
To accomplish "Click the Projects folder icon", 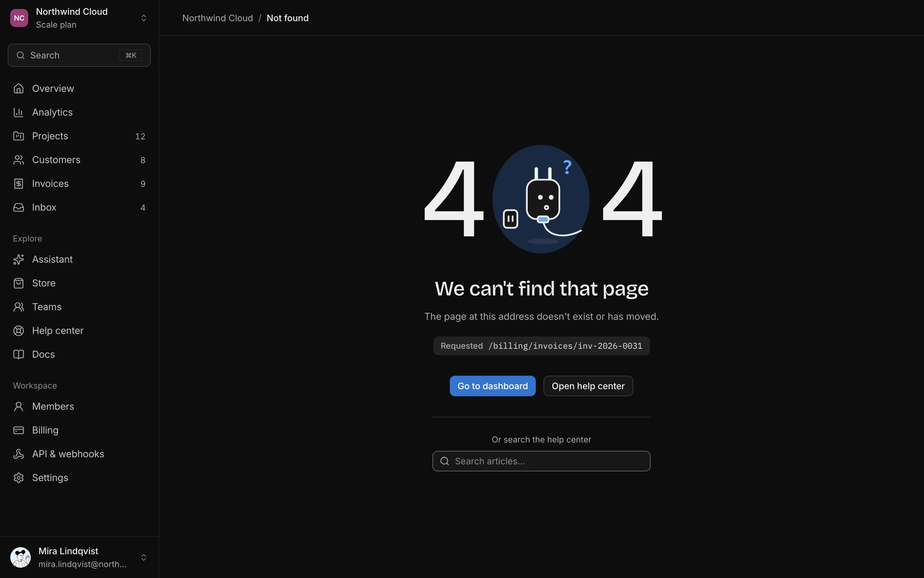I will (x=18, y=136).
